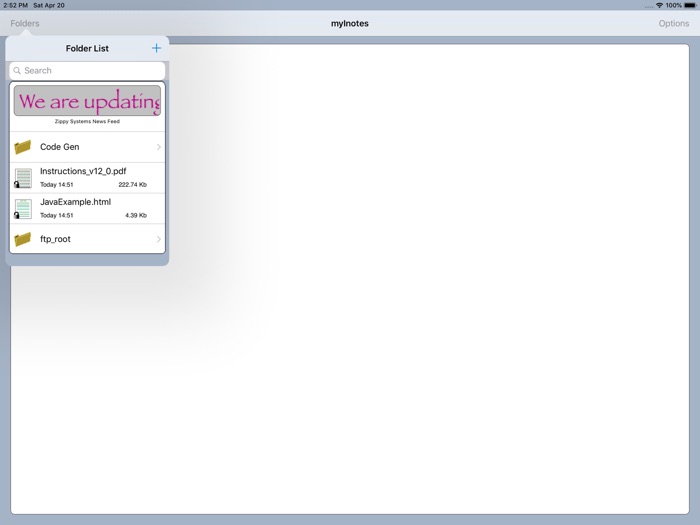Select the JavaExample.html file name
Viewport: 700px width, 525px height.
click(75, 202)
